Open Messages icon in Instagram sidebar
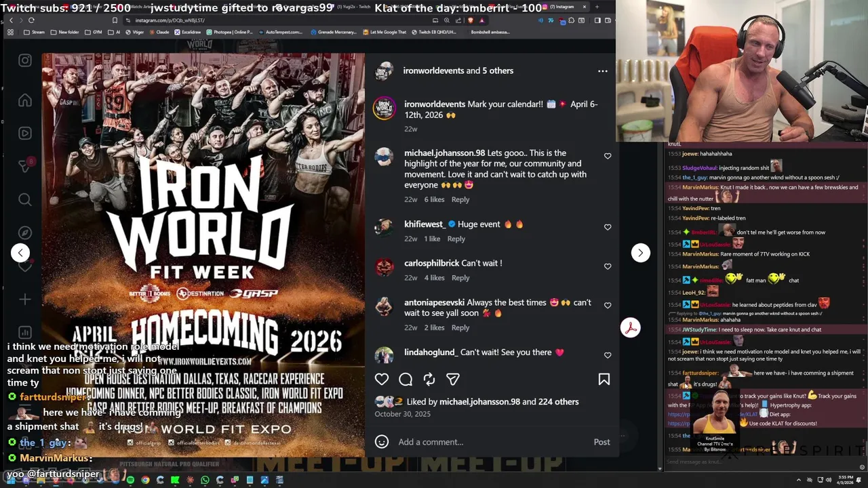 point(25,166)
